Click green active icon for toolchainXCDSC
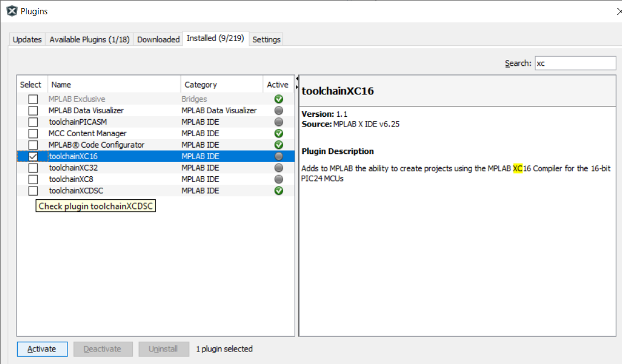 click(x=279, y=191)
